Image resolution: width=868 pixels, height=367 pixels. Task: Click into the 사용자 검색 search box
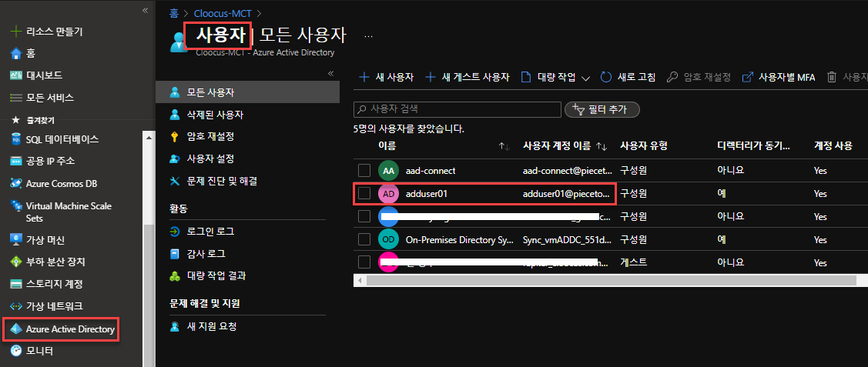pyautogui.click(x=457, y=109)
